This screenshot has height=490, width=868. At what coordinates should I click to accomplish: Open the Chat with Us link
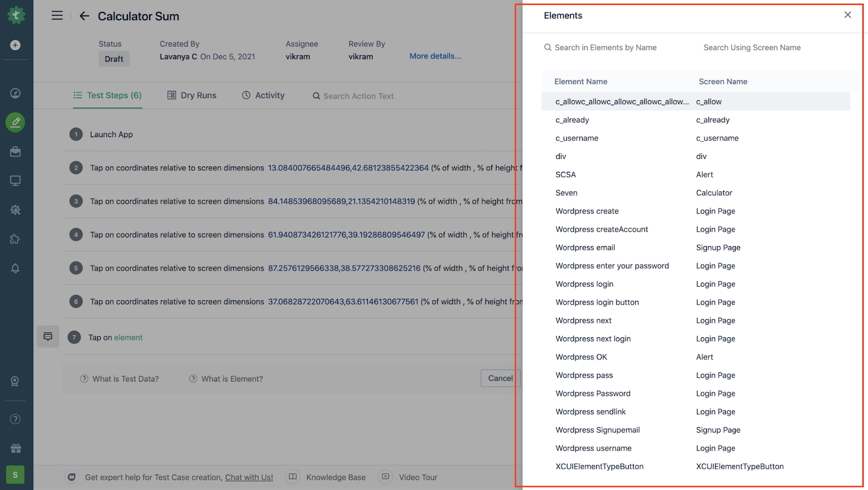pyautogui.click(x=249, y=478)
